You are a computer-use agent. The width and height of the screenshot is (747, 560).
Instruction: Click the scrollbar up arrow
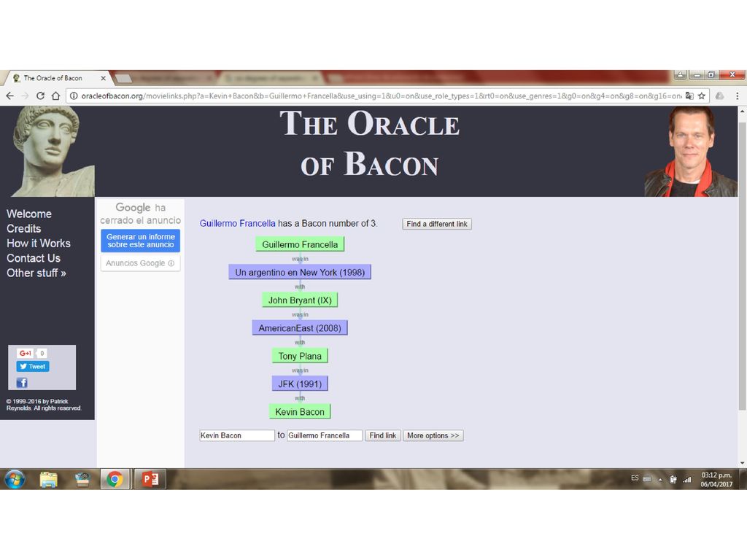[742, 111]
